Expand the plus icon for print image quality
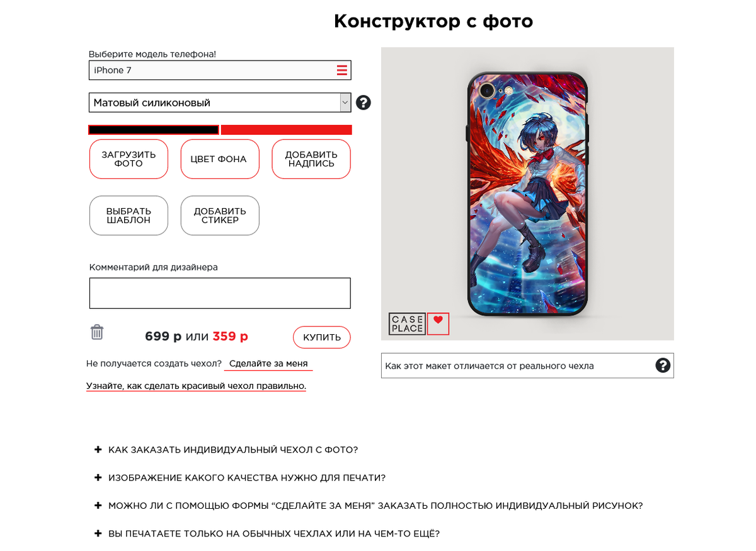756x551 pixels. click(x=98, y=478)
